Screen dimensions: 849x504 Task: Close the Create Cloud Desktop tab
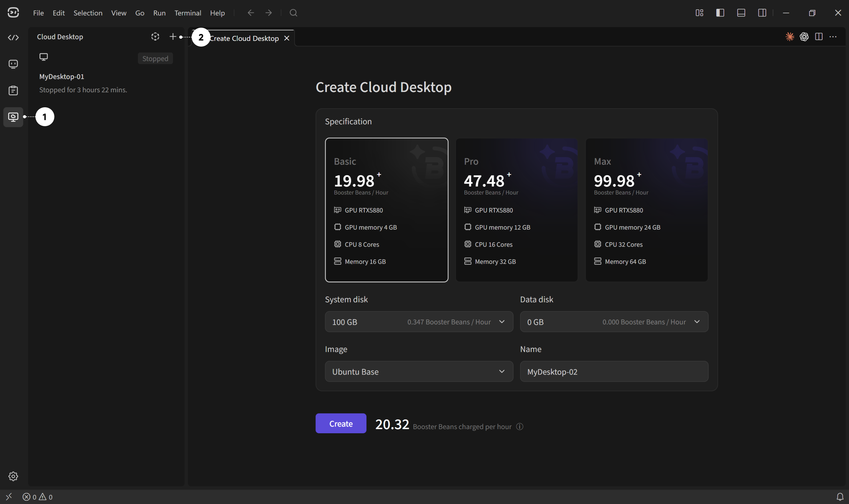[287, 38]
